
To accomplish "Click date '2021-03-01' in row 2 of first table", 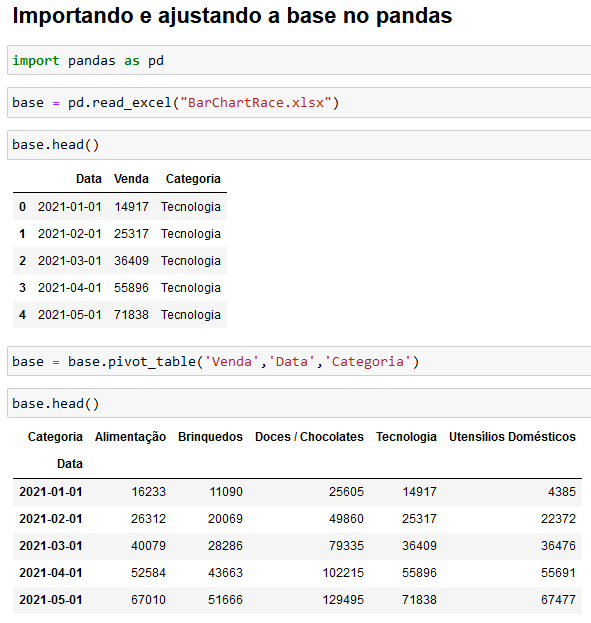I will 70,261.
